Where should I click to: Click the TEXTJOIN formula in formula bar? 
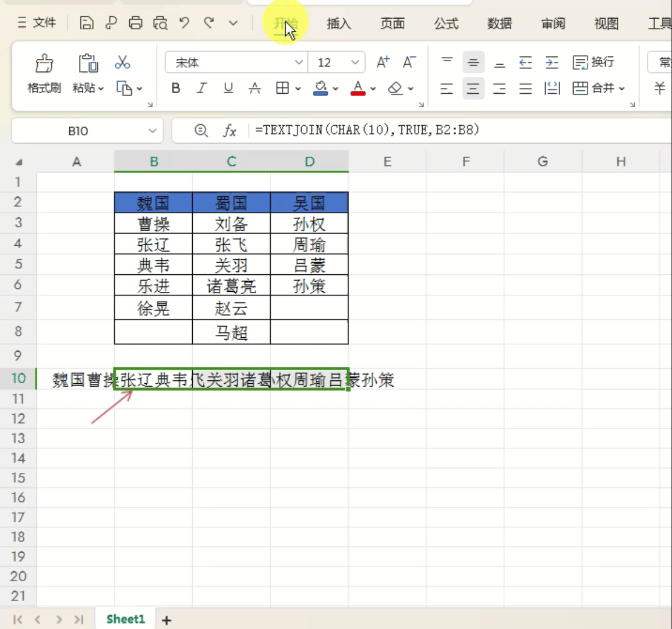click(x=367, y=129)
